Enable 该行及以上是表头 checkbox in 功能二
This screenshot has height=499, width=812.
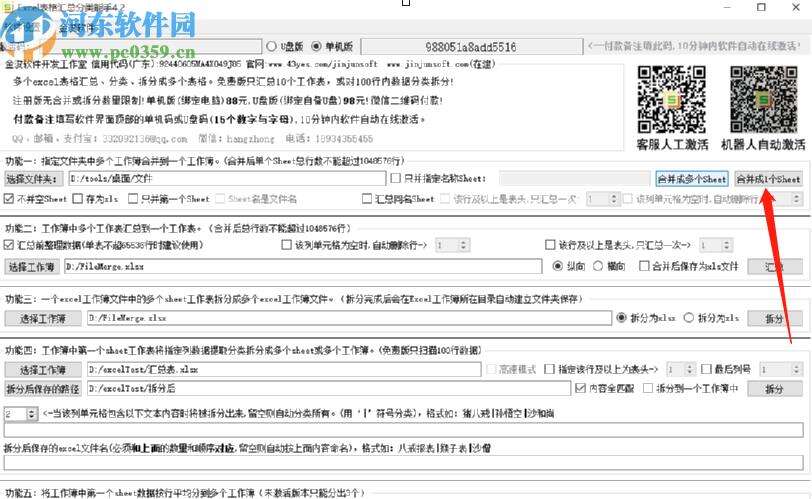(550, 245)
